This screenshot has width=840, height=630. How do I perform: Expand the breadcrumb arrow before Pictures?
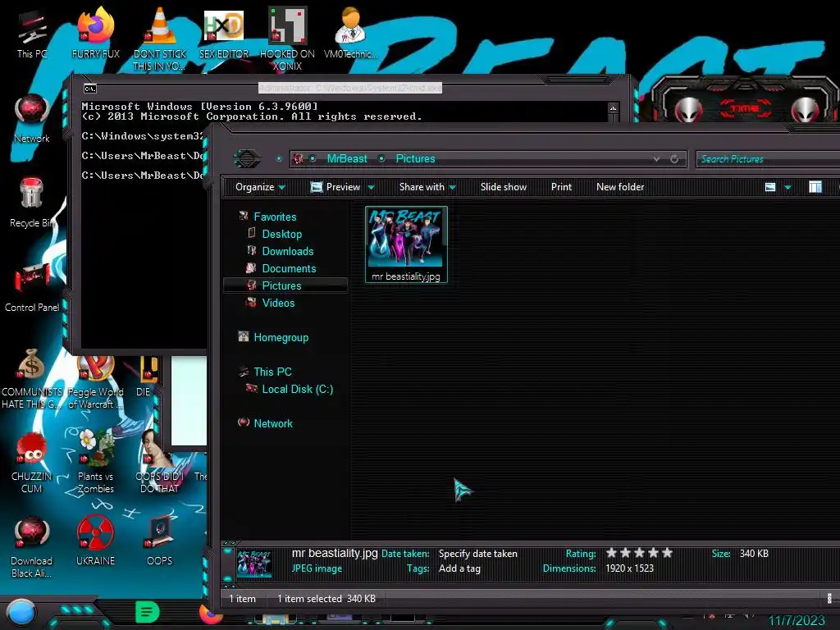point(381,158)
